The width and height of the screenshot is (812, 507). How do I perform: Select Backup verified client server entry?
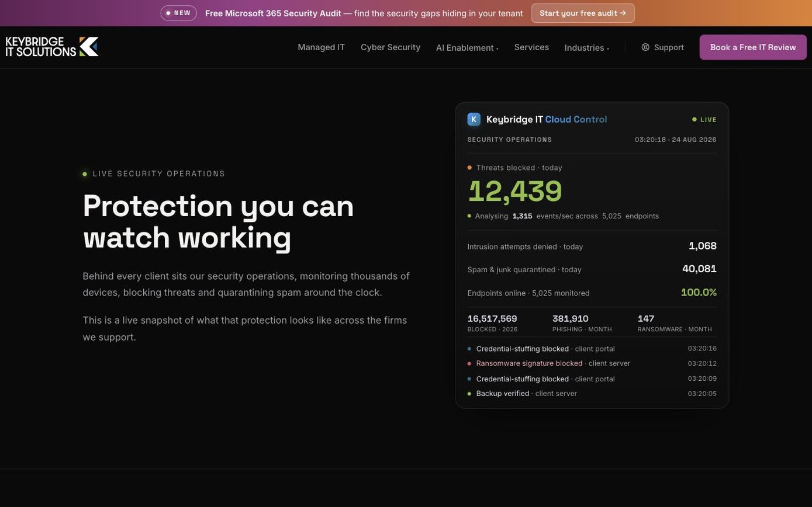point(592,394)
